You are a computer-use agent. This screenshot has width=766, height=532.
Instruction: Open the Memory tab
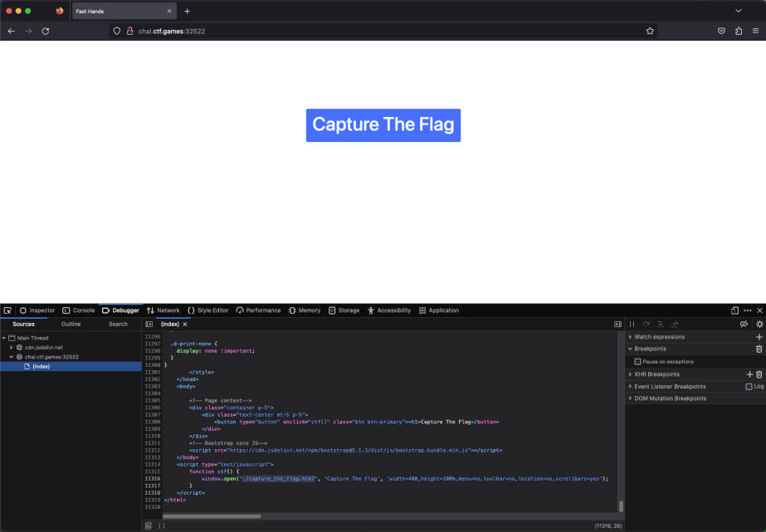tap(305, 310)
